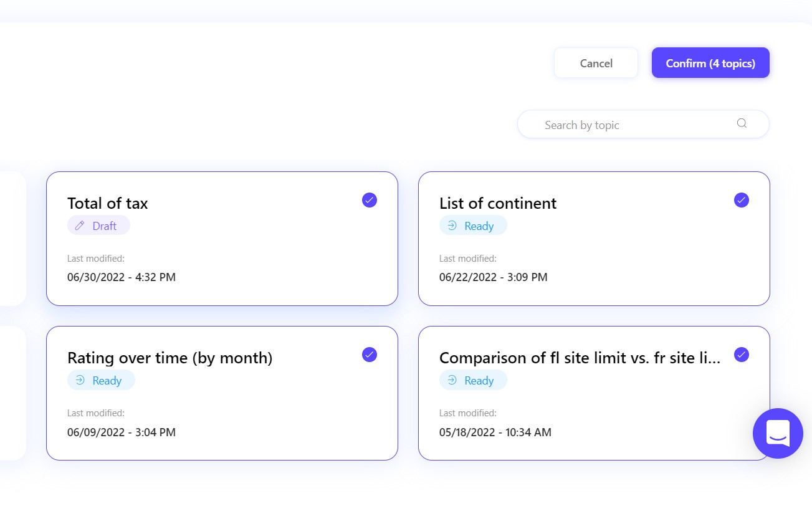Viewport: 812px width, 511px height.
Task: Click the Ready arrow icon on List of continent
Action: (452, 226)
